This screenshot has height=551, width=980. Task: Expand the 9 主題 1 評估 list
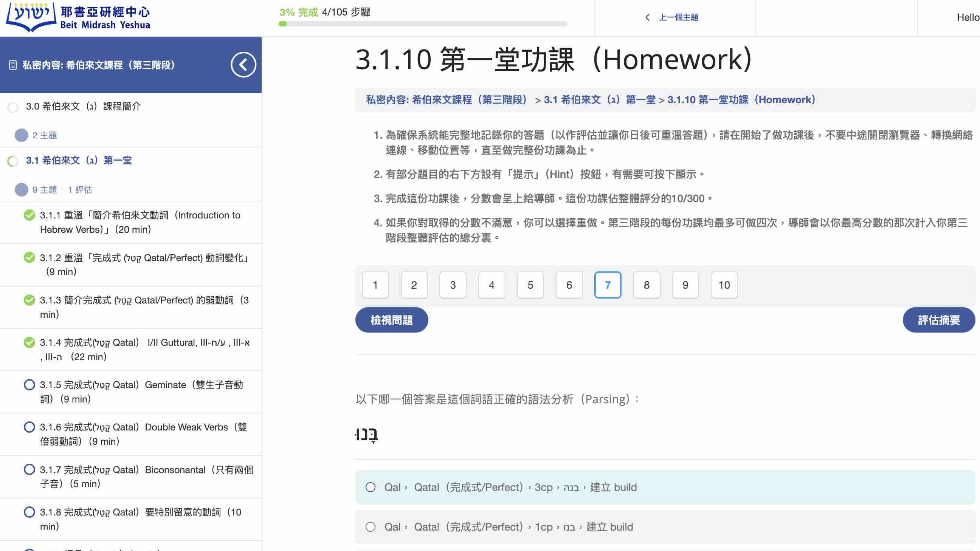click(x=53, y=190)
